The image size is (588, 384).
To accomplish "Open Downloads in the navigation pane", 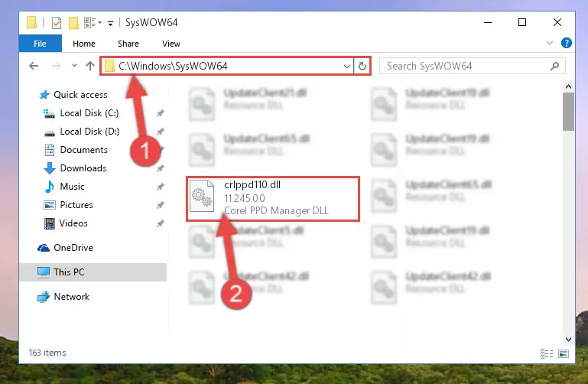I will 83,168.
